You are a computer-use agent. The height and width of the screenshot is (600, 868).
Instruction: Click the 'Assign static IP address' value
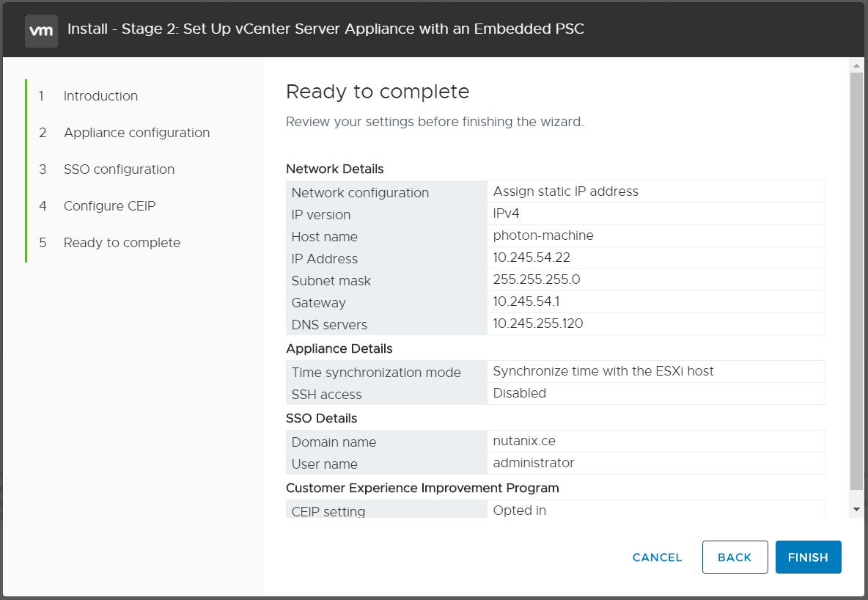click(566, 191)
